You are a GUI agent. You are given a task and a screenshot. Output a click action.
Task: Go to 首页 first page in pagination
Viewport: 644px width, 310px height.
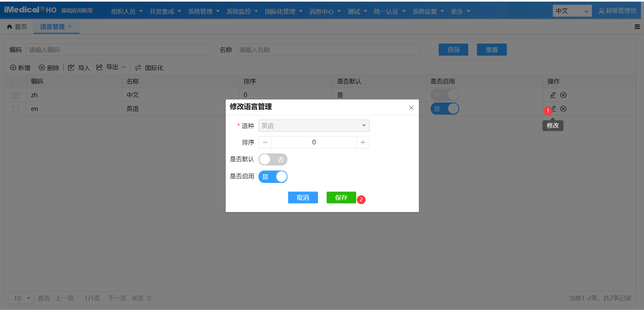tap(44, 298)
